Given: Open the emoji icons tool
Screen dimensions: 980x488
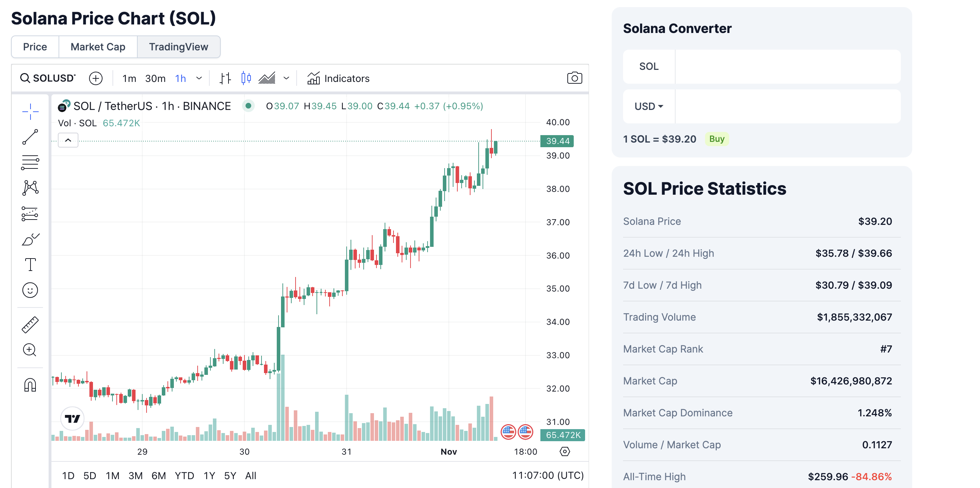Looking at the screenshot, I should [30, 290].
